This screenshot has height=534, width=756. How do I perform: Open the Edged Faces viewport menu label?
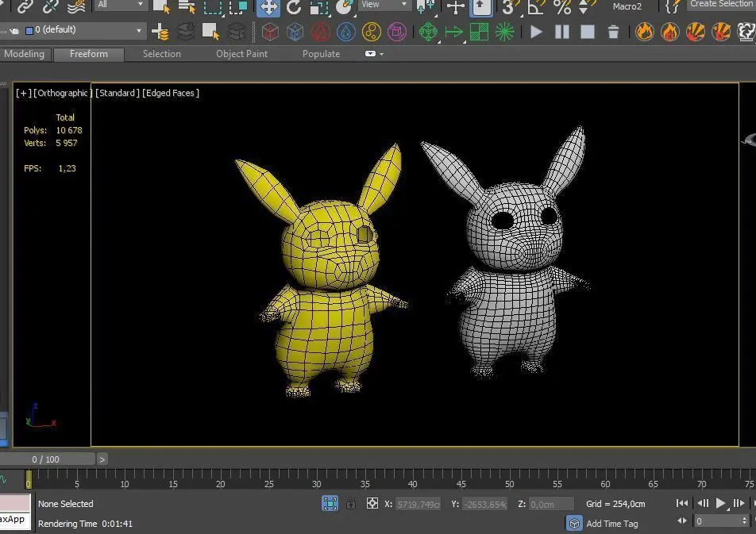[x=171, y=93]
